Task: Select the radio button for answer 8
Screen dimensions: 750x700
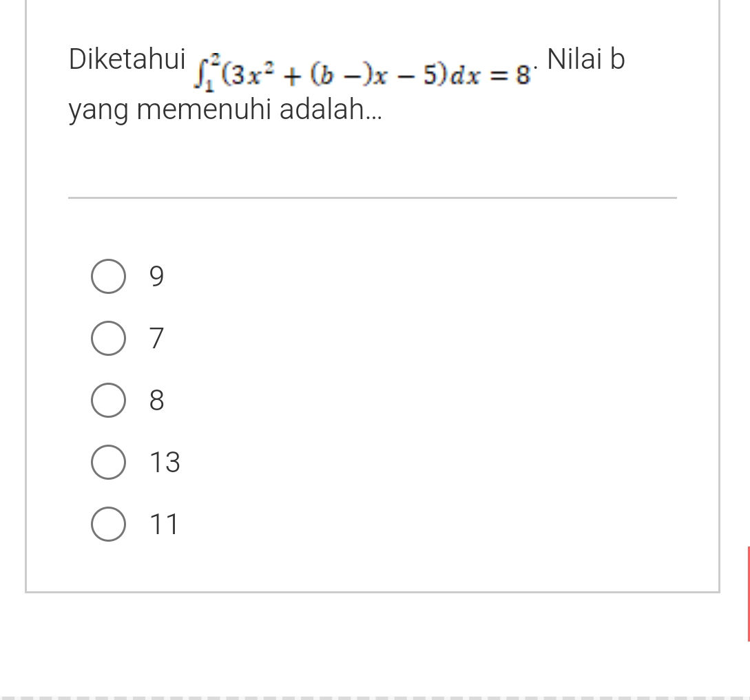Action: pos(108,400)
